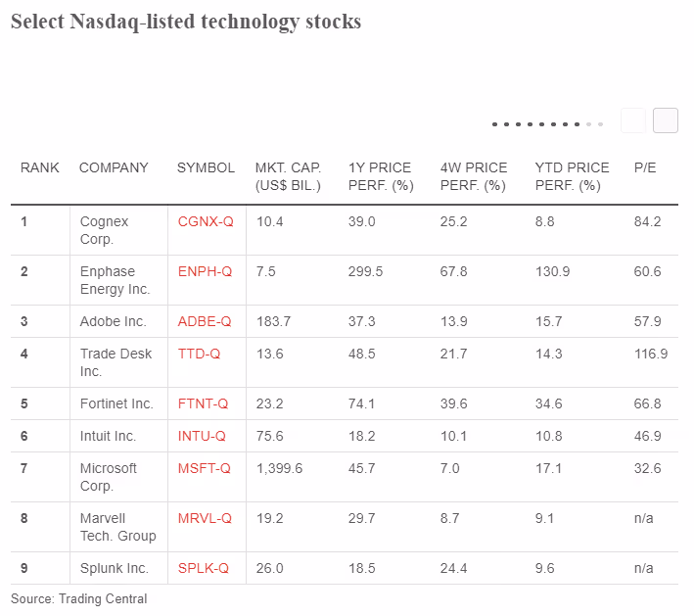Open the CGNX-Q ticker link

point(206,221)
